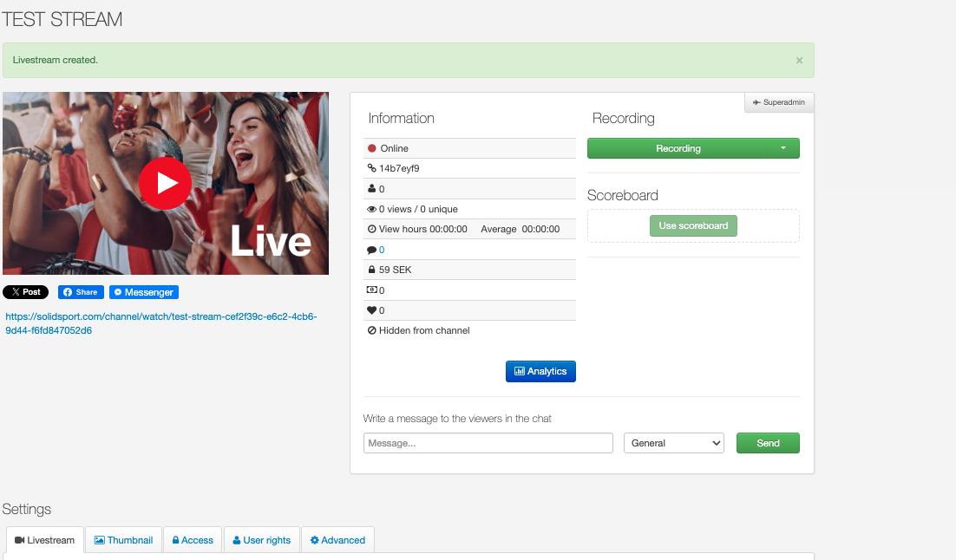This screenshot has width=956, height=560.
Task: Click the X Post share button
Action: click(x=25, y=292)
